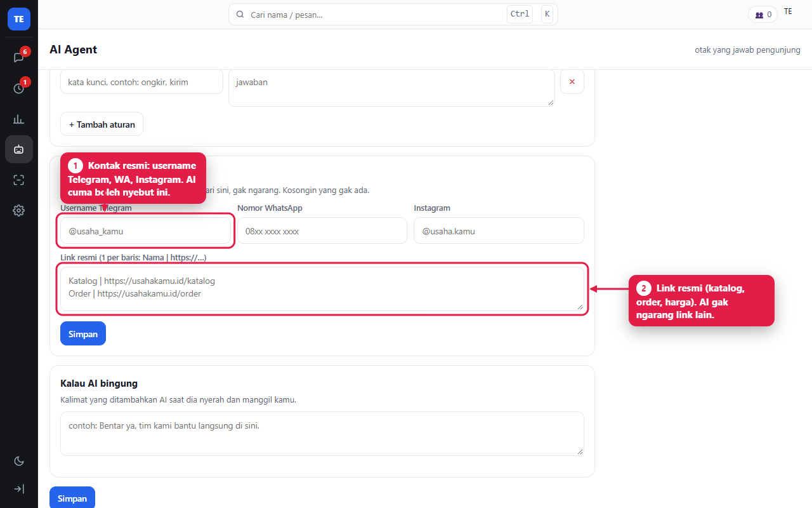
Task: Open the clock history sidebar icon
Action: tap(19, 88)
